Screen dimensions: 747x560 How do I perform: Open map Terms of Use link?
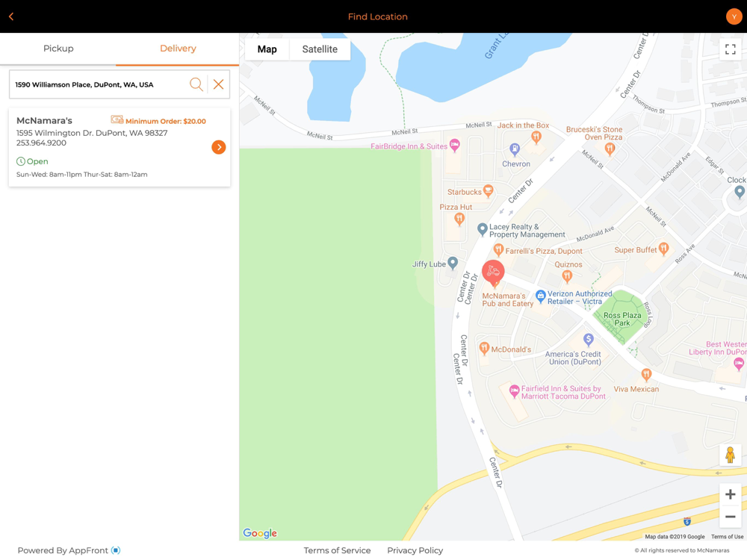point(727,537)
